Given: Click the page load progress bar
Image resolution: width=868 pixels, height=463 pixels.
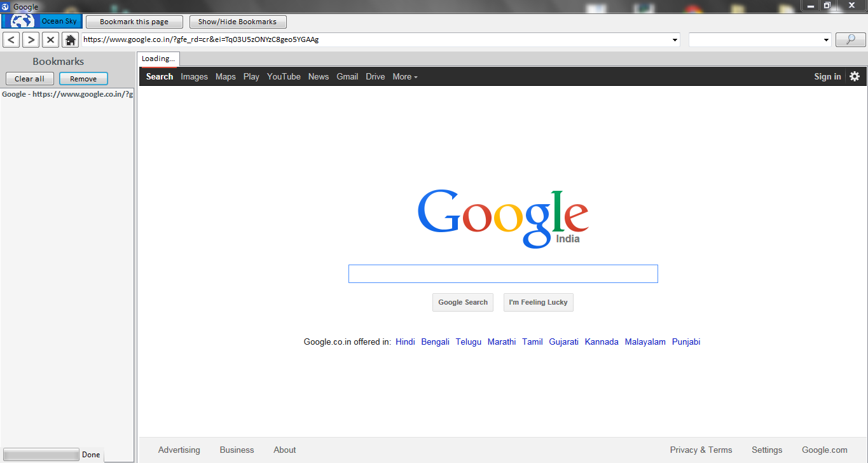Looking at the screenshot, I should tap(41, 454).
